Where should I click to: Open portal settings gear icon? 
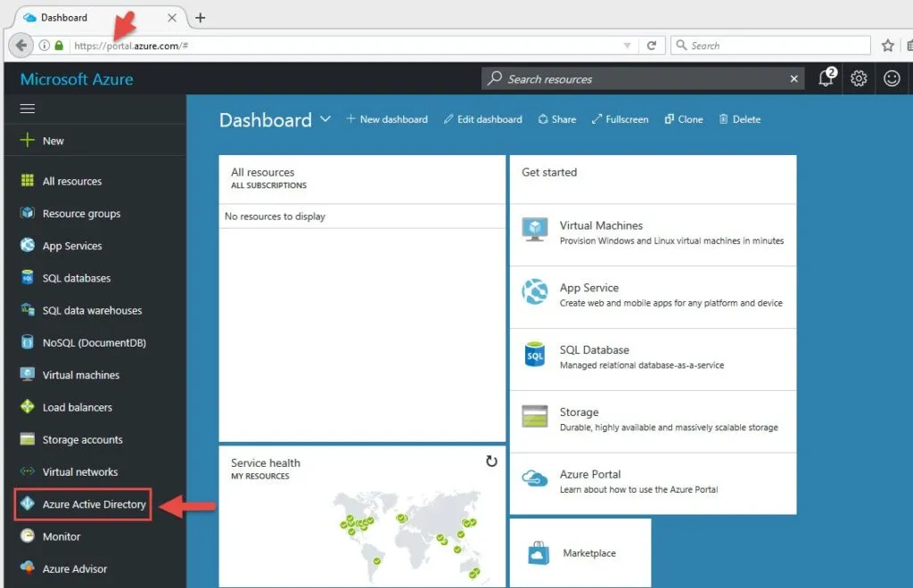click(x=859, y=78)
